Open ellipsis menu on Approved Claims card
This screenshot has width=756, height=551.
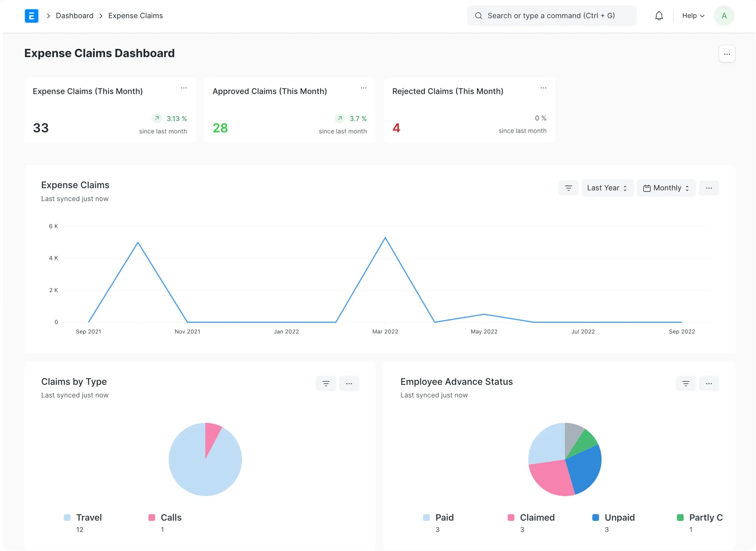[x=363, y=88]
